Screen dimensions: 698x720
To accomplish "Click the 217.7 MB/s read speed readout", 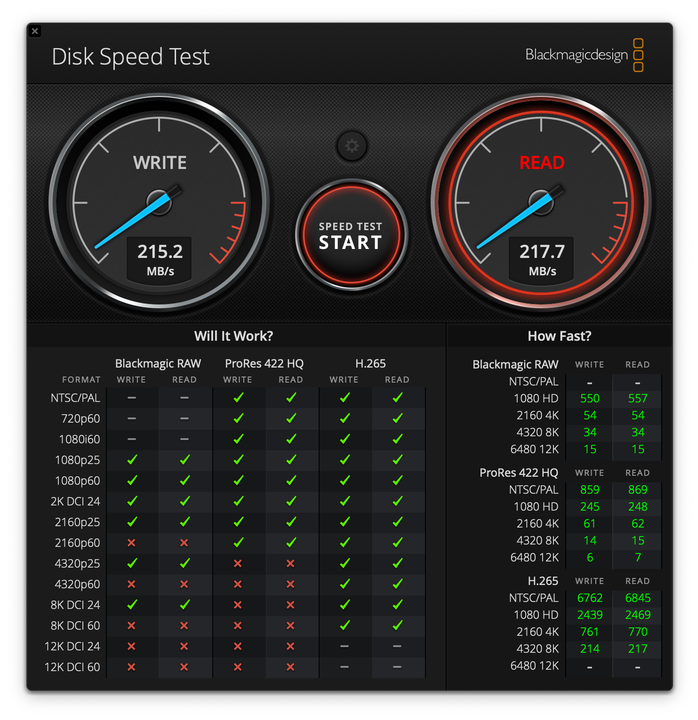I will pos(542,259).
